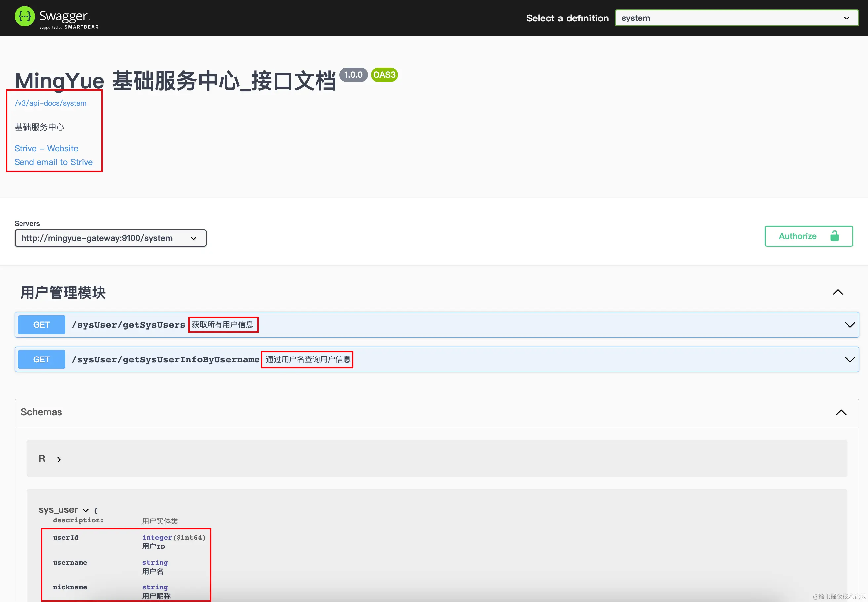Click GET badge for /sysUser/getSysUsers
Viewport: 868px width, 602px height.
click(42, 325)
